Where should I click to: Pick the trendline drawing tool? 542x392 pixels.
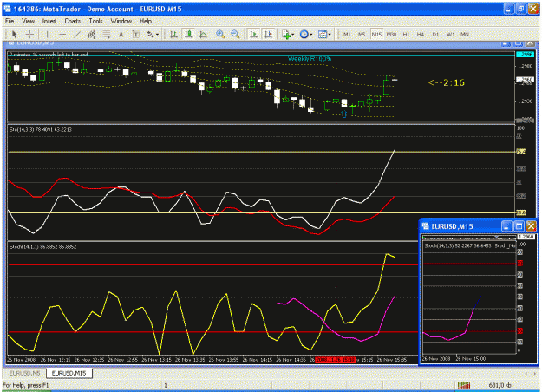[x=77, y=34]
